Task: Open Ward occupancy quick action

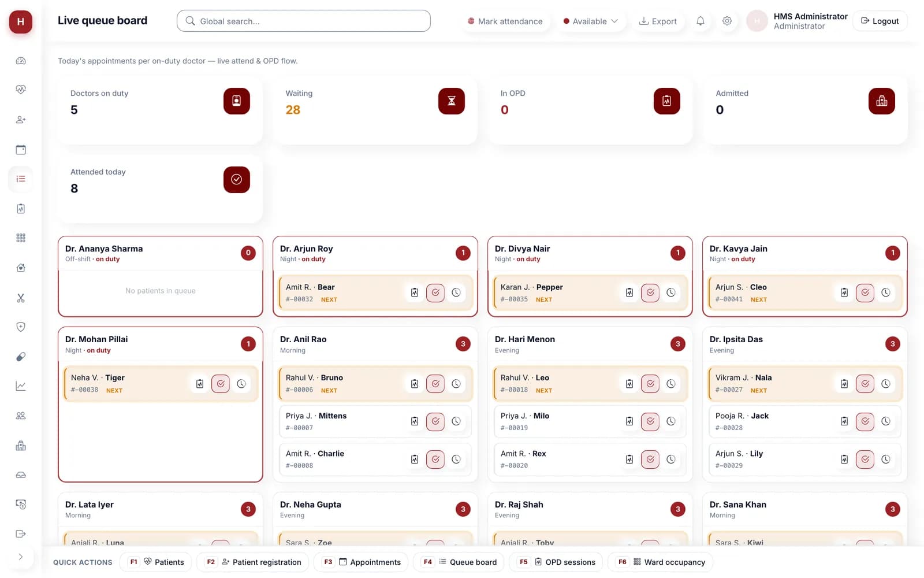Action: pos(661,562)
